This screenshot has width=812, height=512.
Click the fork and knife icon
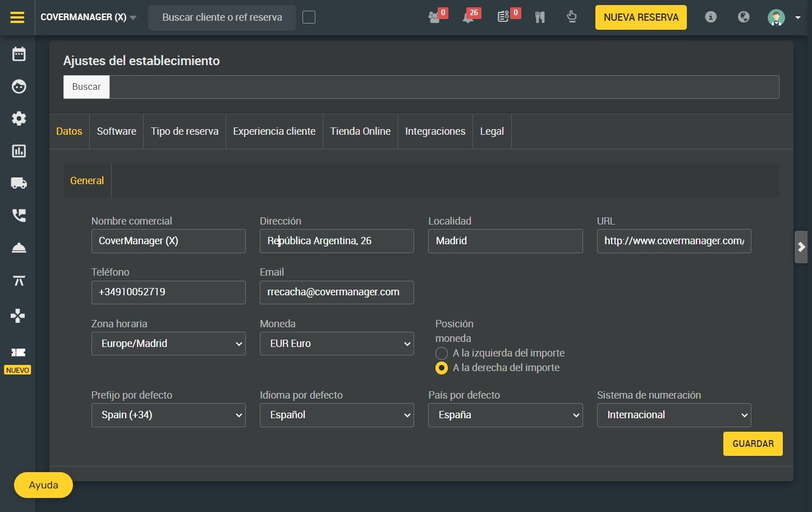[540, 17]
